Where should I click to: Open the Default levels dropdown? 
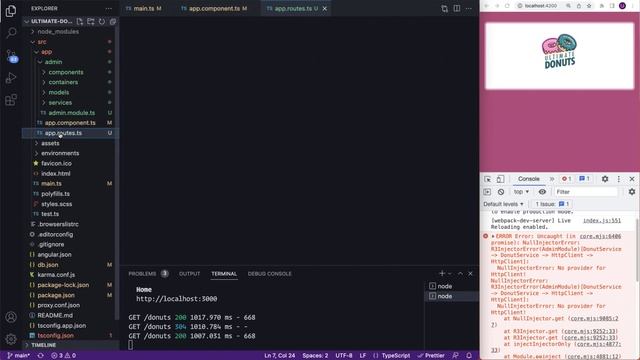pos(503,204)
